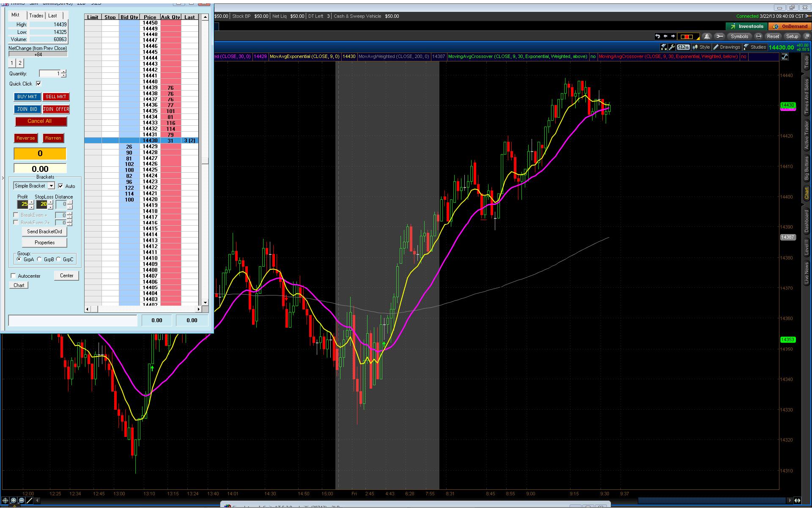Open the 512tk timeframe selector

pos(683,47)
